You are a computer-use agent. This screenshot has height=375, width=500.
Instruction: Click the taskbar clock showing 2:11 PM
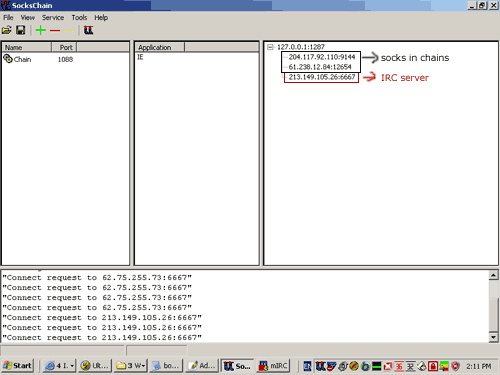(x=479, y=366)
